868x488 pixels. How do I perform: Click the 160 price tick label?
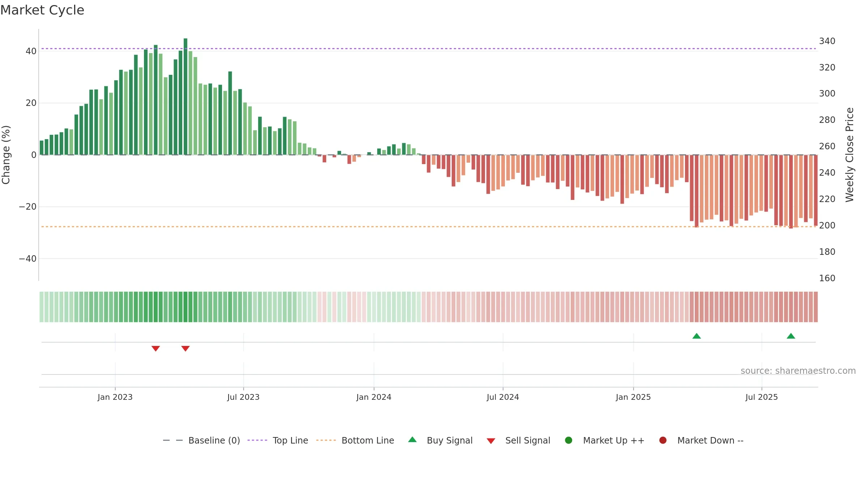(x=827, y=278)
